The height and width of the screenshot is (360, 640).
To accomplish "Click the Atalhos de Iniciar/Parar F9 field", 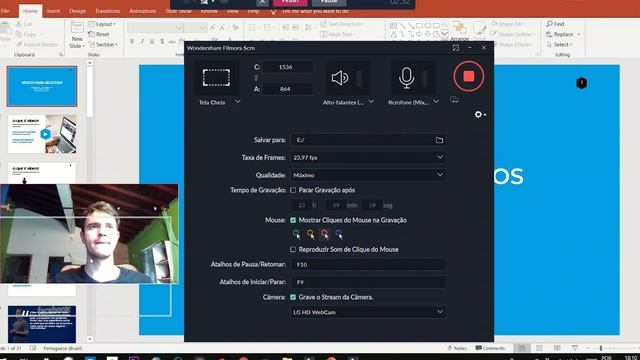I will (368, 282).
